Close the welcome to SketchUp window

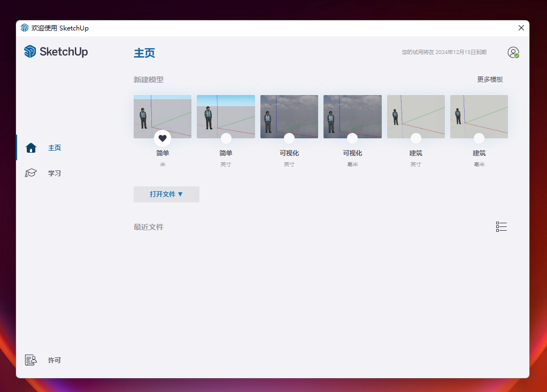point(521,28)
